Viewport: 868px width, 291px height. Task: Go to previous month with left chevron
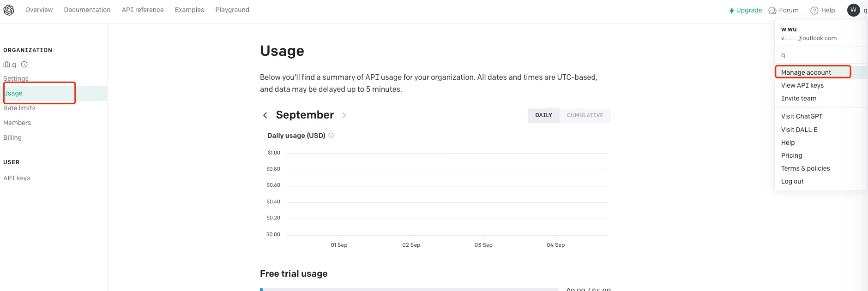coord(265,115)
